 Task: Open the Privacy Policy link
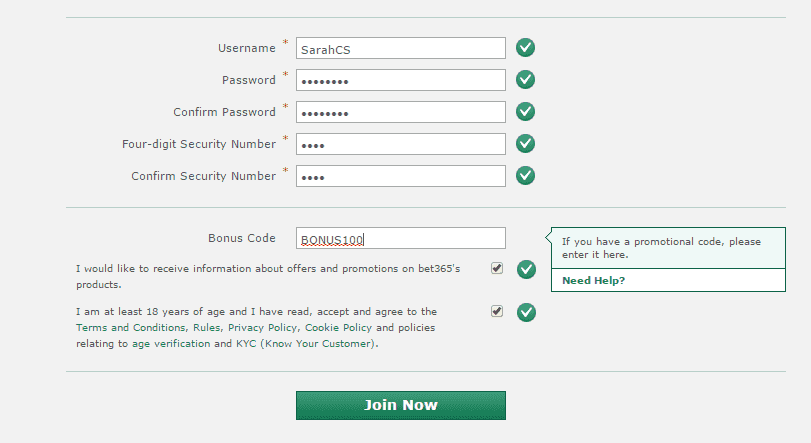[262, 328]
